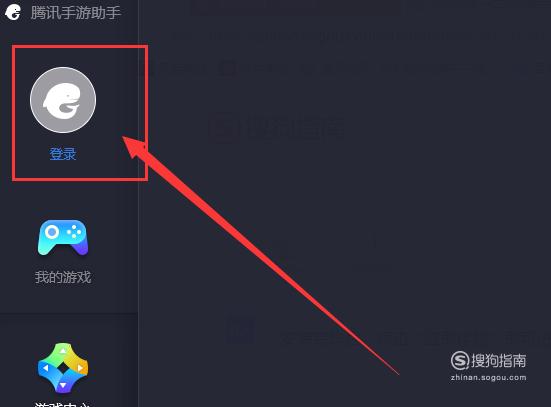
Task: Open the zhinan.sogou.com URL text
Action: click(488, 378)
